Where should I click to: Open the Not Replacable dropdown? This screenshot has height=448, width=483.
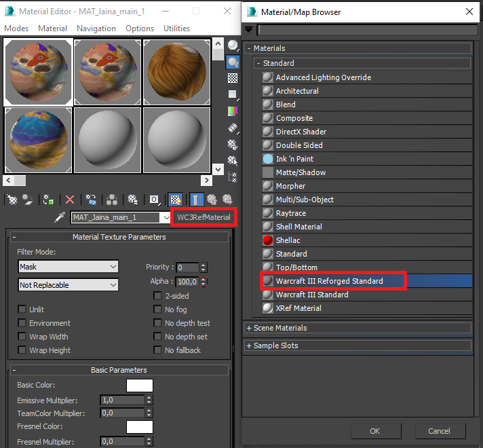[x=68, y=285]
